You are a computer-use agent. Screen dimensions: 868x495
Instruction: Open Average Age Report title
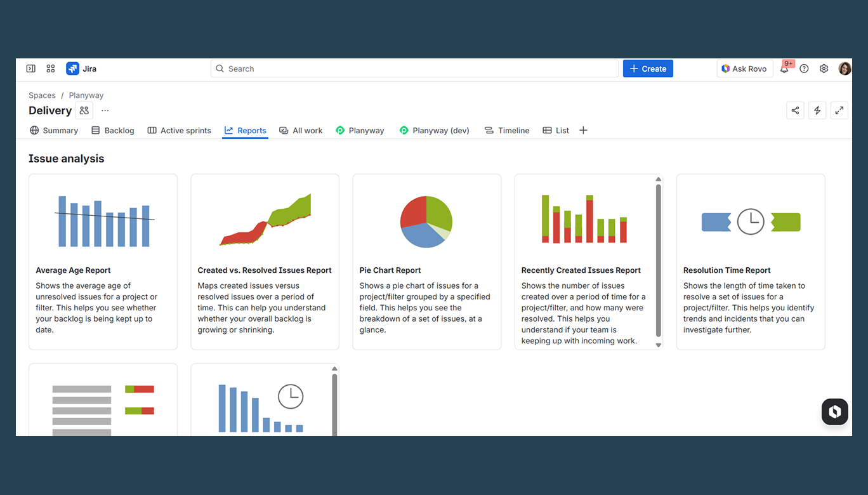pyautogui.click(x=73, y=270)
